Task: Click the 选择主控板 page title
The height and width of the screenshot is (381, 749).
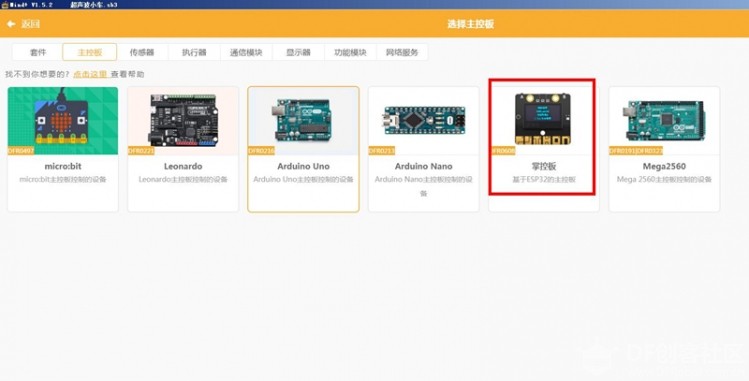Action: (470, 24)
